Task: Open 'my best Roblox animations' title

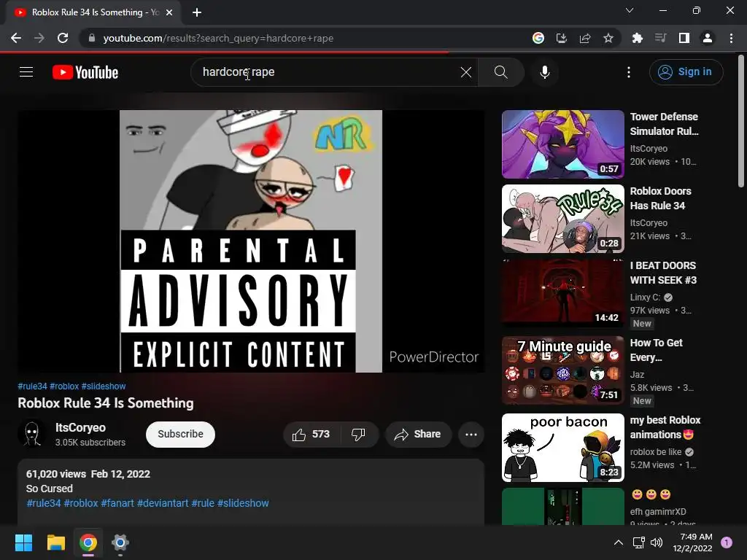Action: [x=665, y=427]
